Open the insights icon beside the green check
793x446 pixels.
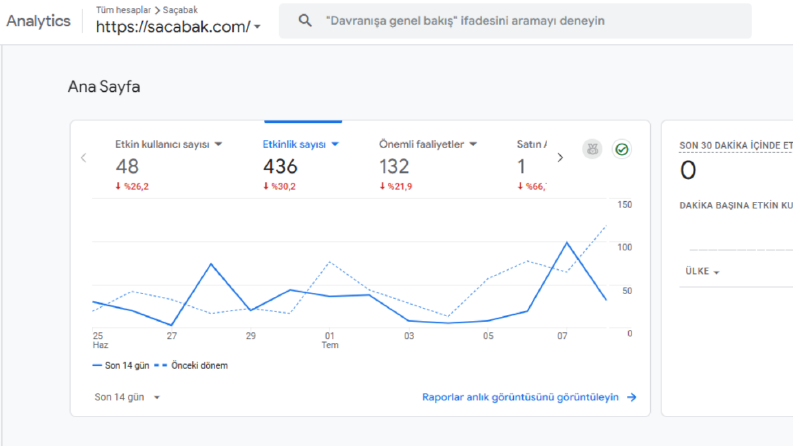pyautogui.click(x=592, y=149)
